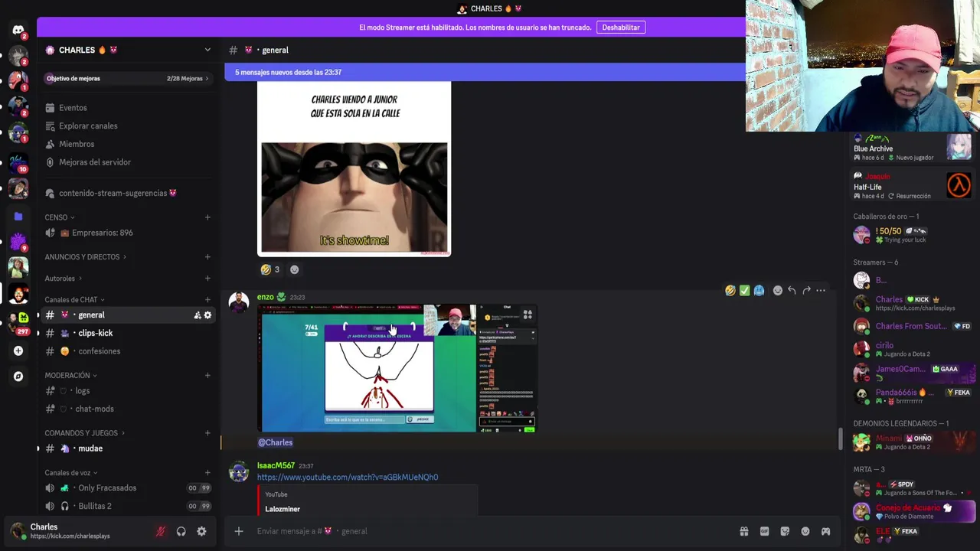Jump to new messages banner since 23:37
This screenshot has height=551, width=980.
click(x=485, y=72)
